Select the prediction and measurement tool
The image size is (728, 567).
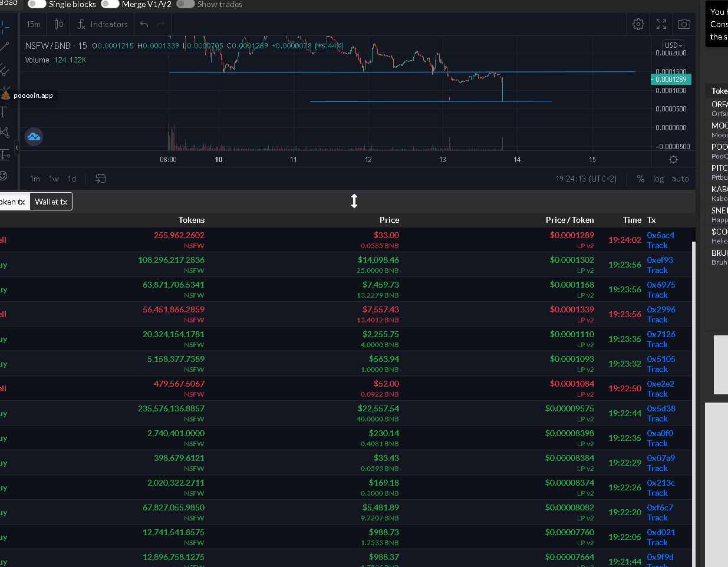click(5, 154)
